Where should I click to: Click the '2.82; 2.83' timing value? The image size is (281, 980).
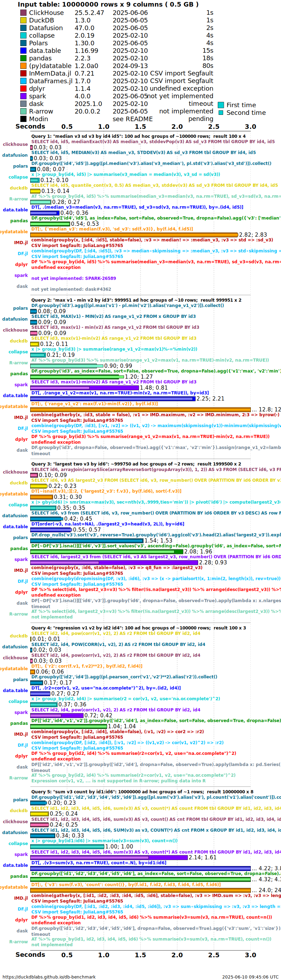[x=253, y=235]
